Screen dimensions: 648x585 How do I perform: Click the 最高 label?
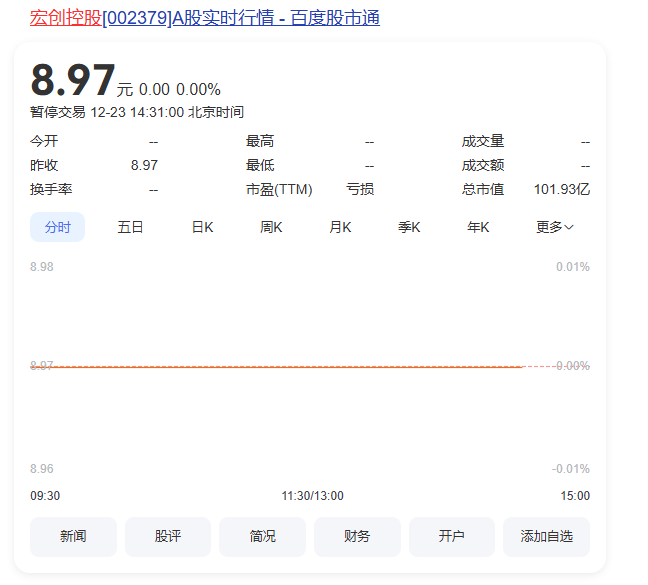[x=260, y=142]
